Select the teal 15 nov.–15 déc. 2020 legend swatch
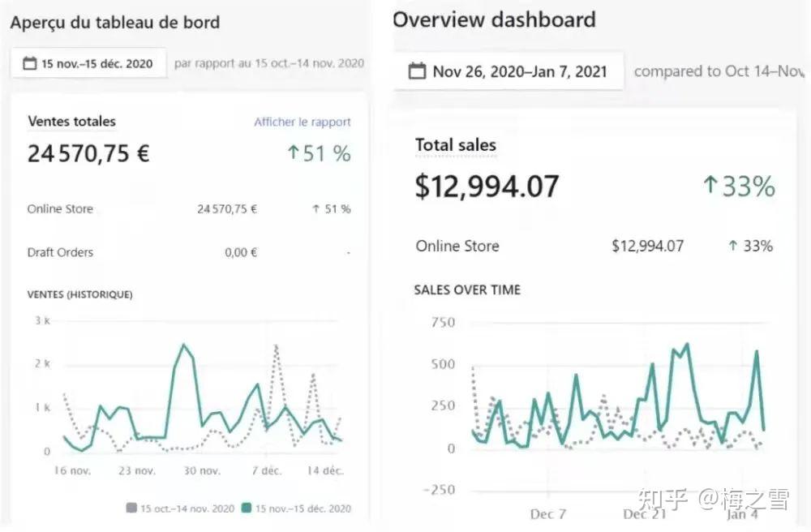 tap(247, 508)
